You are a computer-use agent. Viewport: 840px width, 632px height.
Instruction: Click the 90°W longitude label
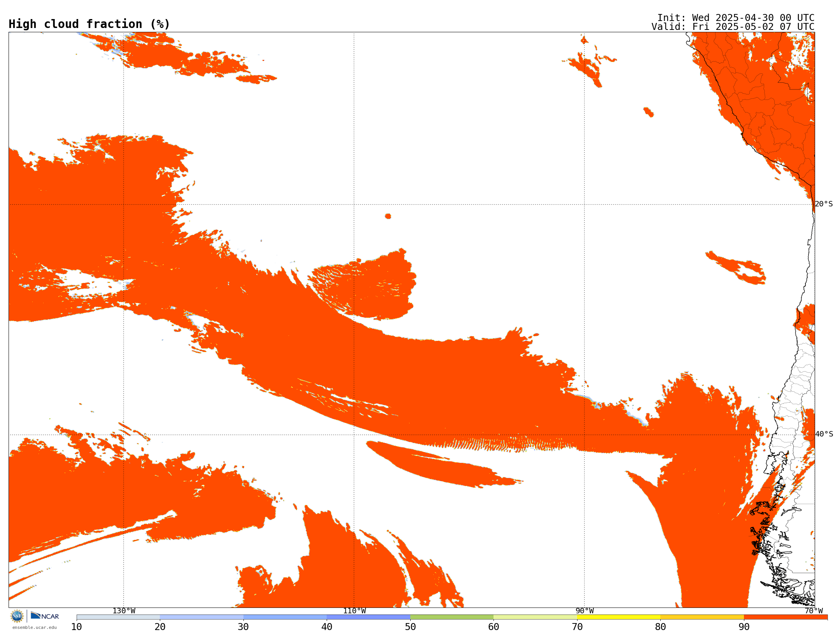coord(584,611)
